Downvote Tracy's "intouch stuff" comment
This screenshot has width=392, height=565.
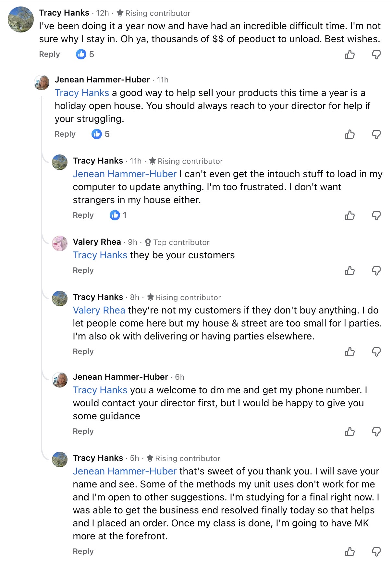tap(376, 215)
